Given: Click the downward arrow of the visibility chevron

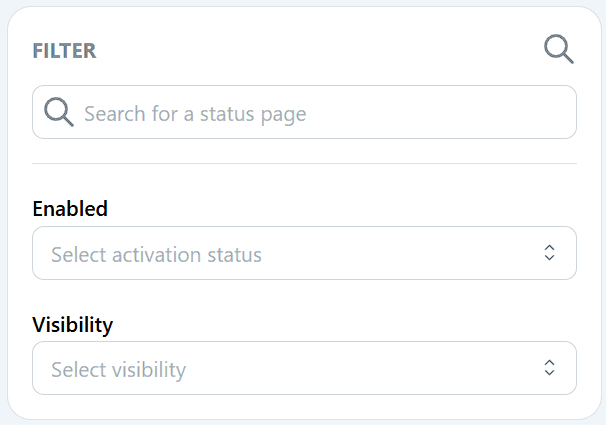Looking at the screenshot, I should pos(550,373).
